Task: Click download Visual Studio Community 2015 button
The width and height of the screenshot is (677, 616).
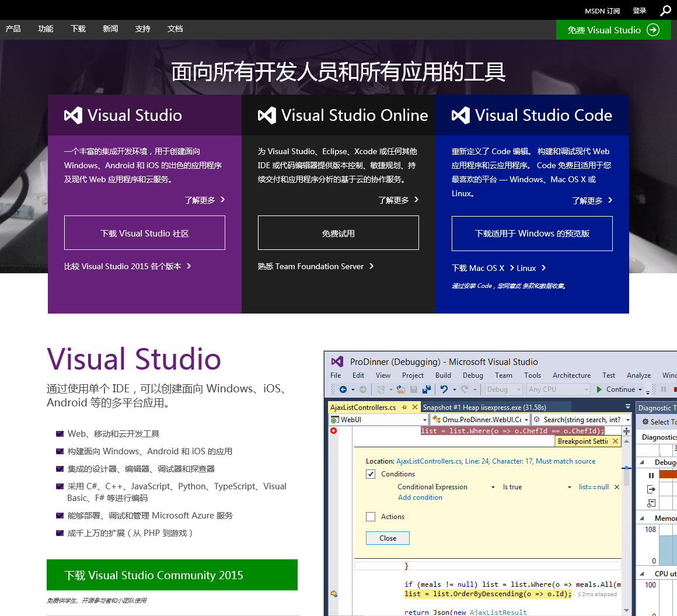Action: 172,575
